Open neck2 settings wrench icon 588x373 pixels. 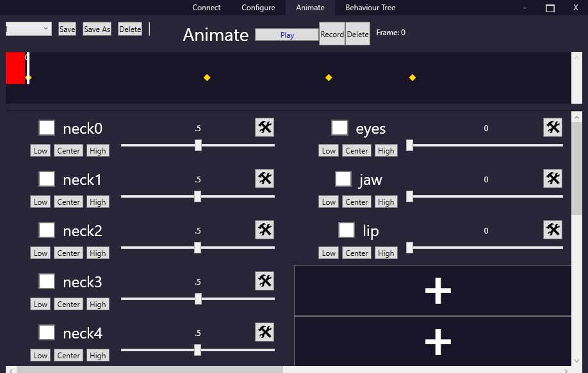point(265,230)
